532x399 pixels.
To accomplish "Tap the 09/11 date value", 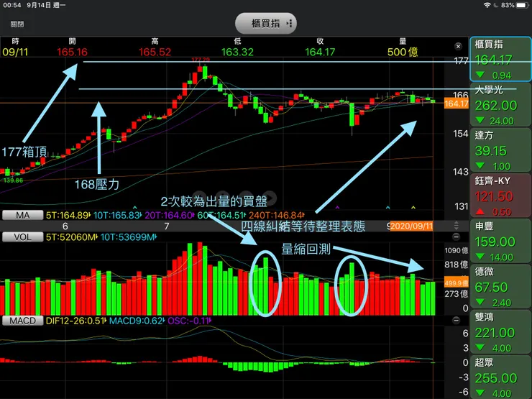I will tap(15, 52).
